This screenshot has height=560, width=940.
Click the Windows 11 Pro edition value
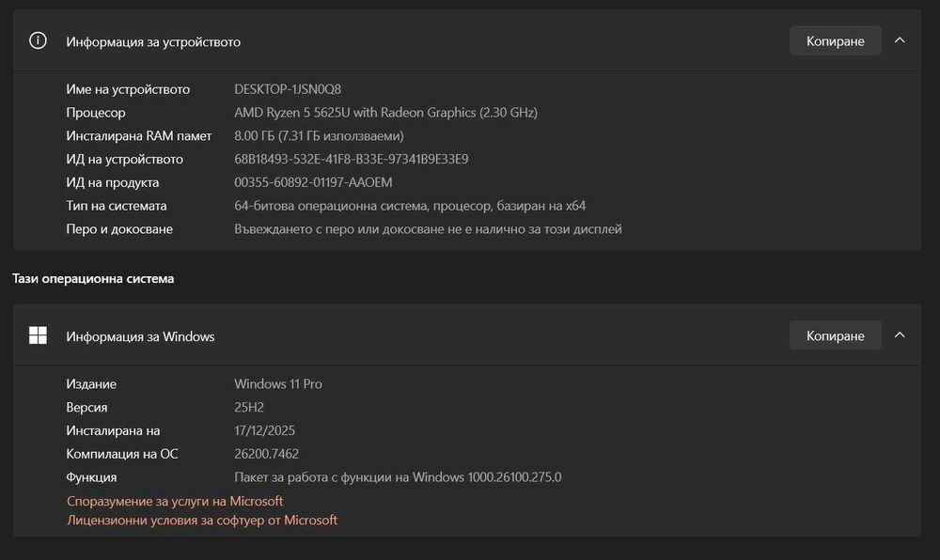[x=278, y=384]
